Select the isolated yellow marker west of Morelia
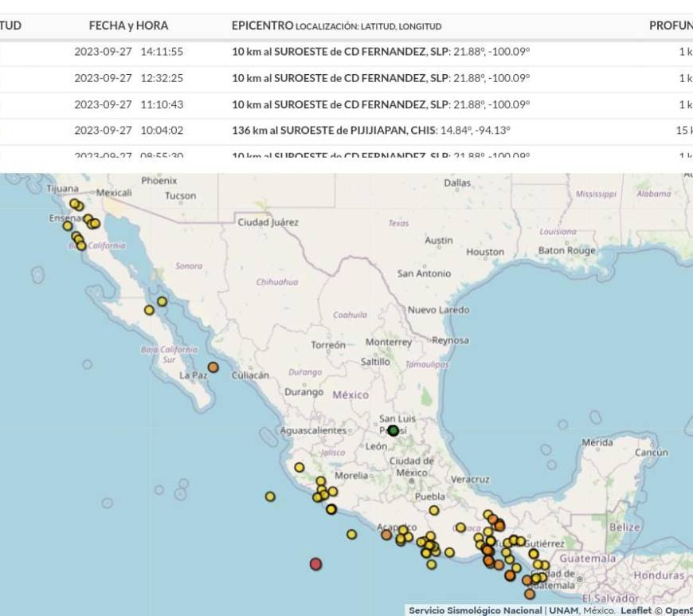This screenshot has height=616, width=693. [x=300, y=468]
